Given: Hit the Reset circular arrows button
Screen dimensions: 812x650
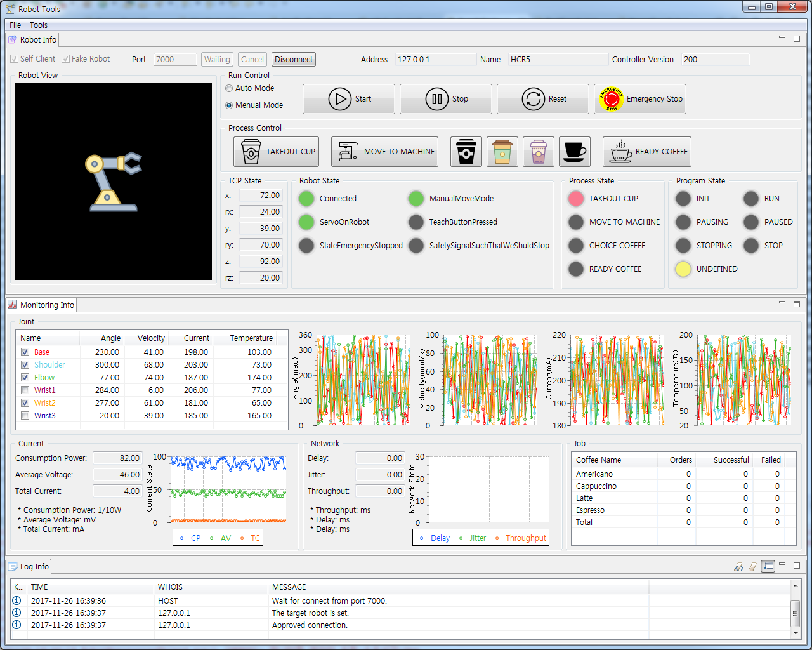Looking at the screenshot, I should 542,99.
